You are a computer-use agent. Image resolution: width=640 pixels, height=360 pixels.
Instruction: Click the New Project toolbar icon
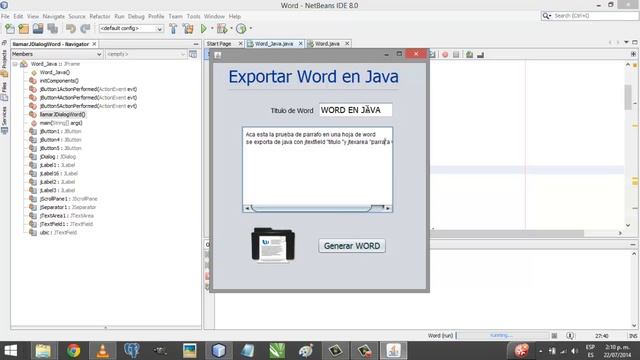[x=24, y=29]
